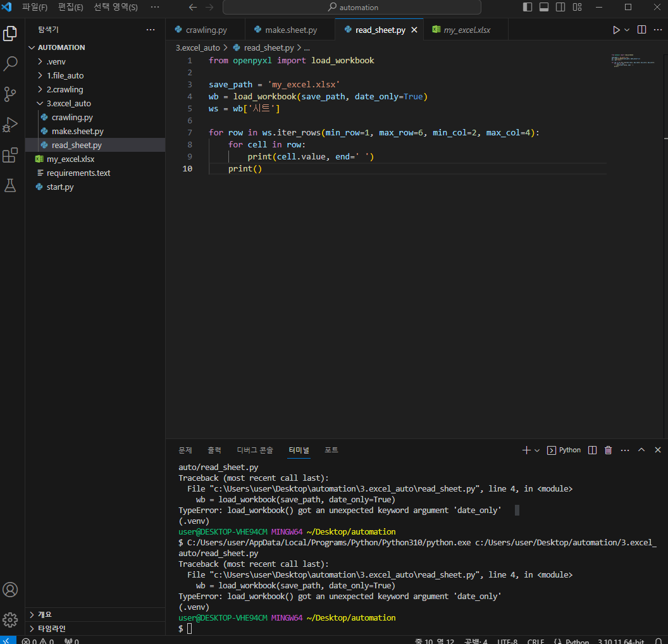Open the Accounts menu icon
Image resolution: width=668 pixels, height=644 pixels.
(10, 590)
